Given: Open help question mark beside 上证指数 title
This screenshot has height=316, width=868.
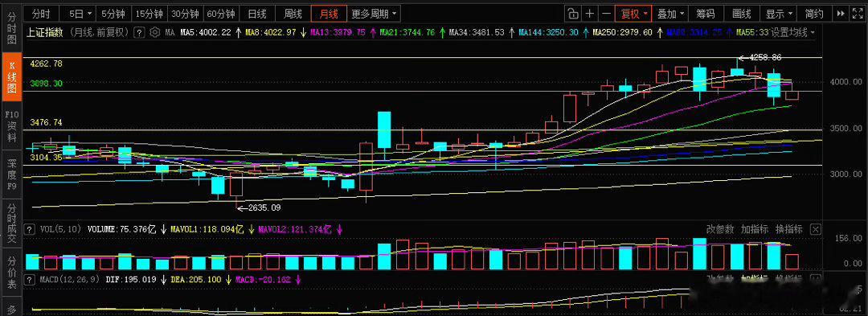Looking at the screenshot, I should (x=140, y=32).
